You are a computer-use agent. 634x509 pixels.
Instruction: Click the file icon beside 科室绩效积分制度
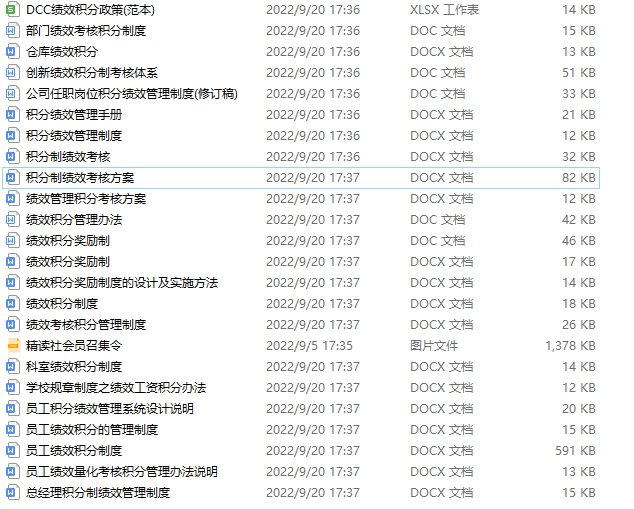[13, 367]
